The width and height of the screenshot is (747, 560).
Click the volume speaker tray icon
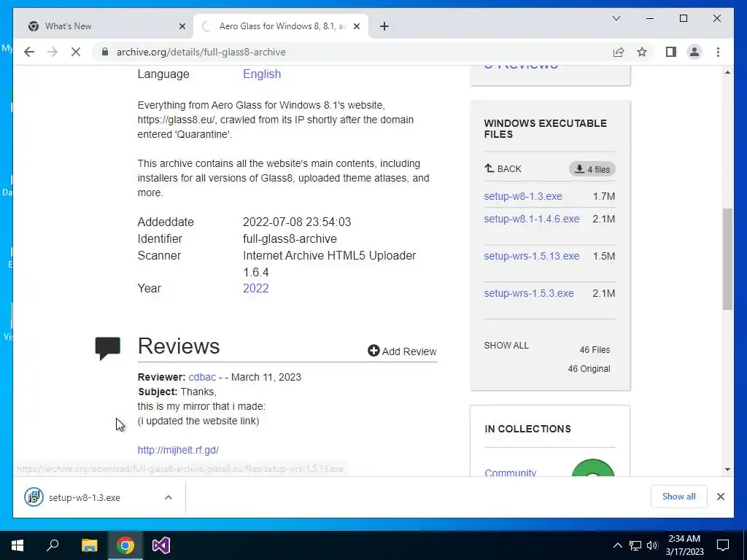(652, 545)
